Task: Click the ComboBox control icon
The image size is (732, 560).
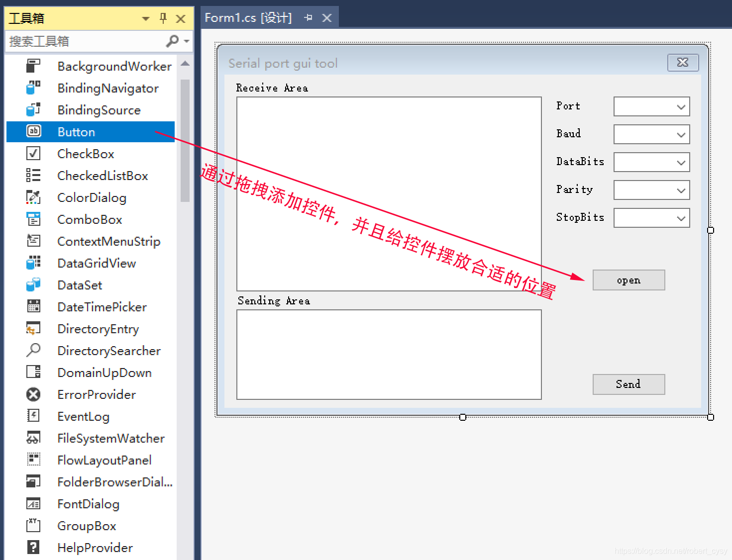Action: pyautogui.click(x=33, y=219)
